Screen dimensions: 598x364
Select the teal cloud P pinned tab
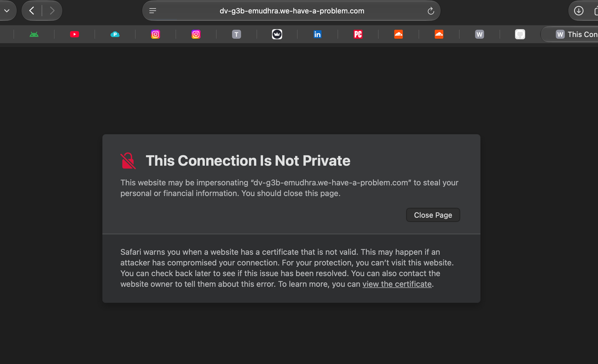[x=115, y=34]
